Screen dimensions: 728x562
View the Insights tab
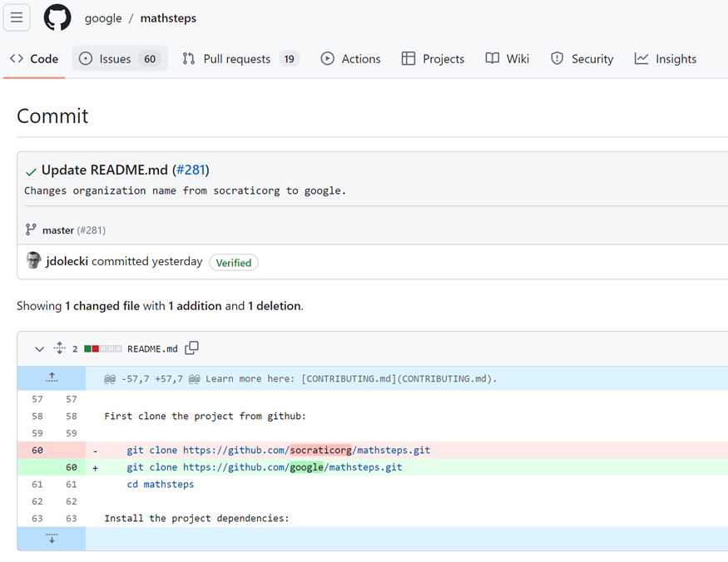pos(665,59)
